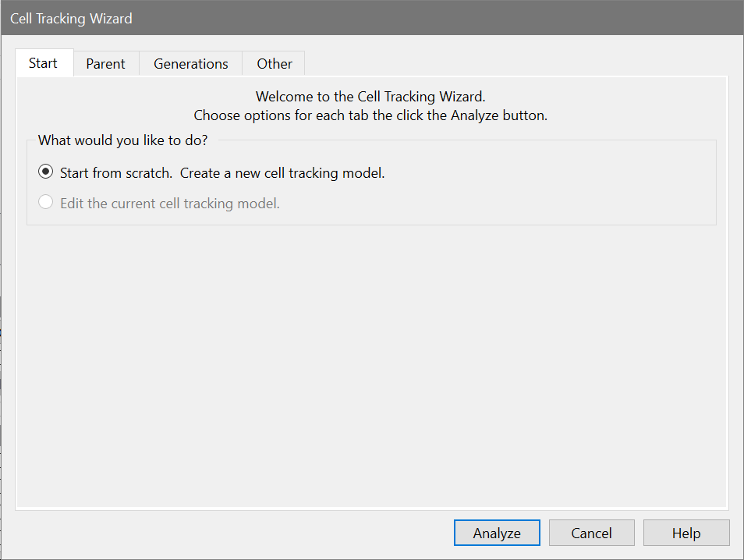This screenshot has width=744, height=560.
Task: Click the 'Start from scratch.' sentence text
Action: 115,173
